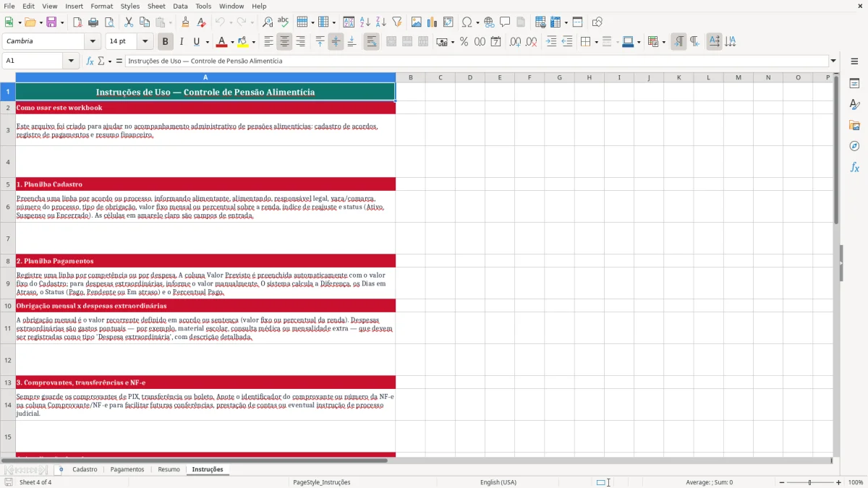Open Define Print Area icon
This screenshot has width=868, height=488.
pyautogui.click(x=540, y=22)
